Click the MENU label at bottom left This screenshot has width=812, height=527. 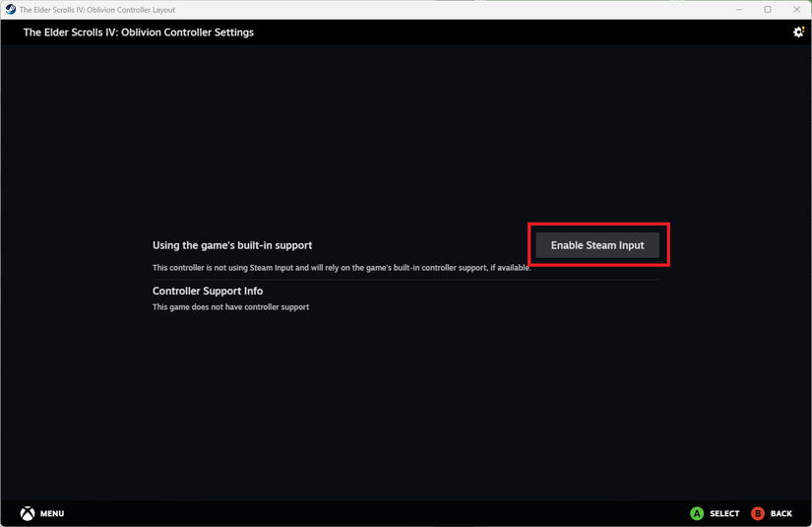coord(52,513)
